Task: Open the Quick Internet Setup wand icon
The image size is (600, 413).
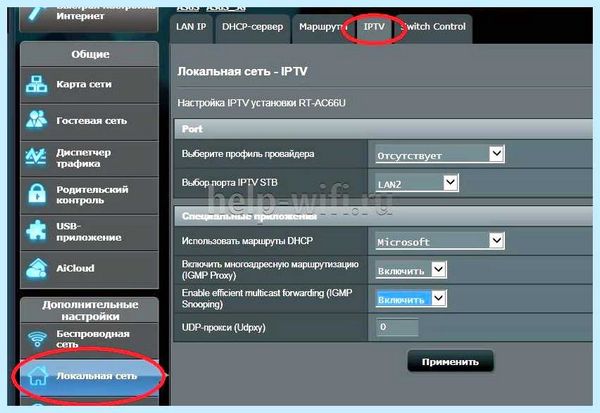Action: point(37,14)
